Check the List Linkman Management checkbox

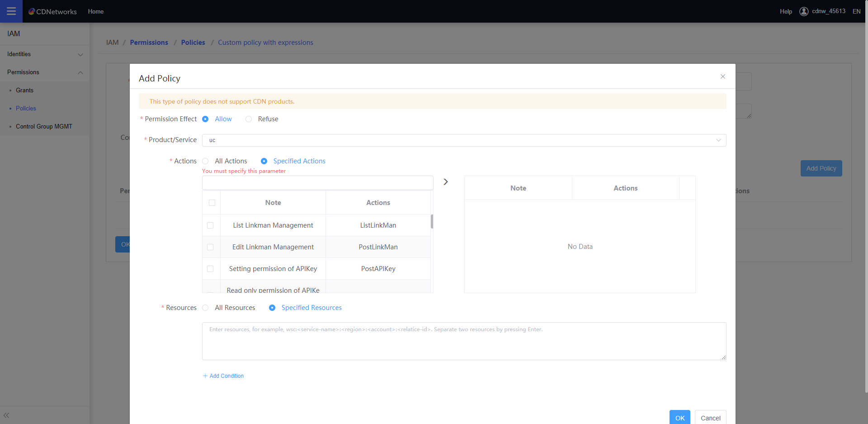[210, 225]
